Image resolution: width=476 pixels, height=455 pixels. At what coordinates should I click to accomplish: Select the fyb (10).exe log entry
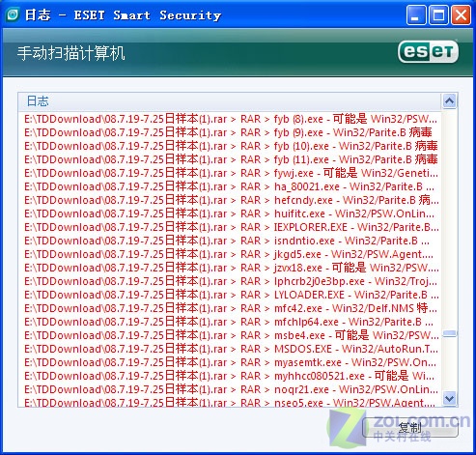tap(231, 146)
